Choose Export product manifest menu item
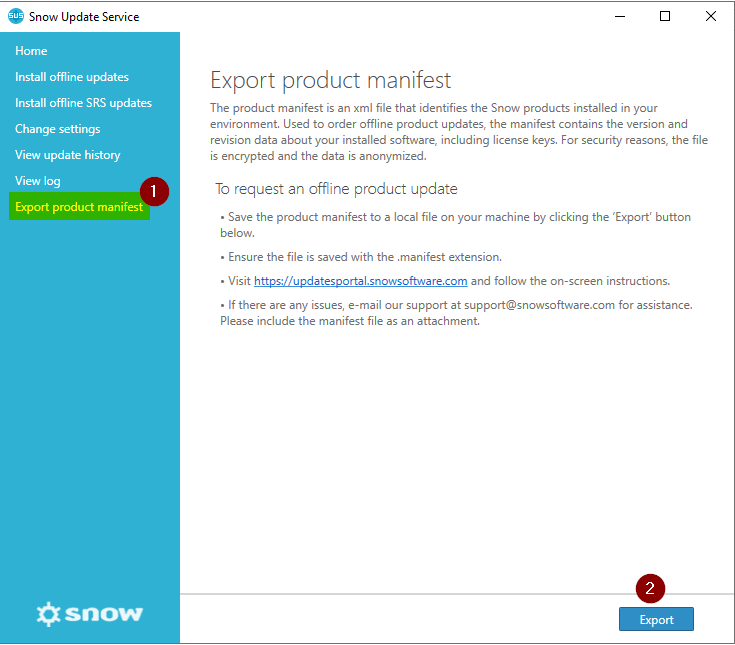Image resolution: width=735 pixels, height=645 pixels. pyautogui.click(x=79, y=206)
